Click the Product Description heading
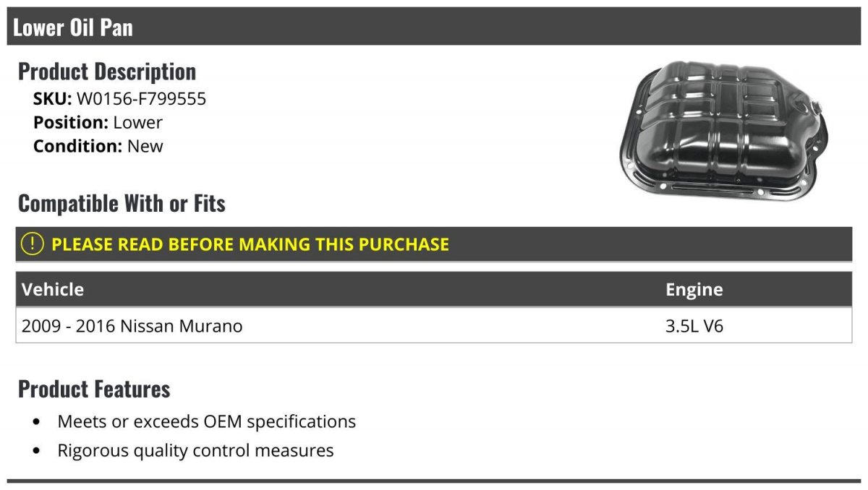This screenshot has height=490, width=868. tap(107, 72)
